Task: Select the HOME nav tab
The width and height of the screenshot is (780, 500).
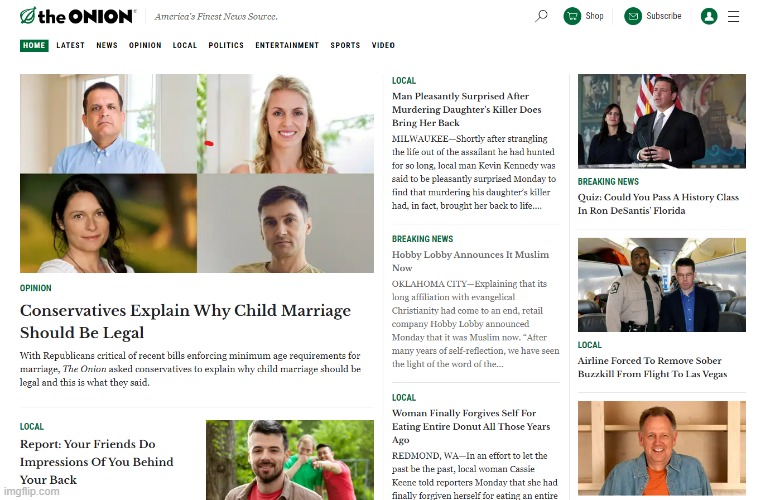Action: (34, 45)
